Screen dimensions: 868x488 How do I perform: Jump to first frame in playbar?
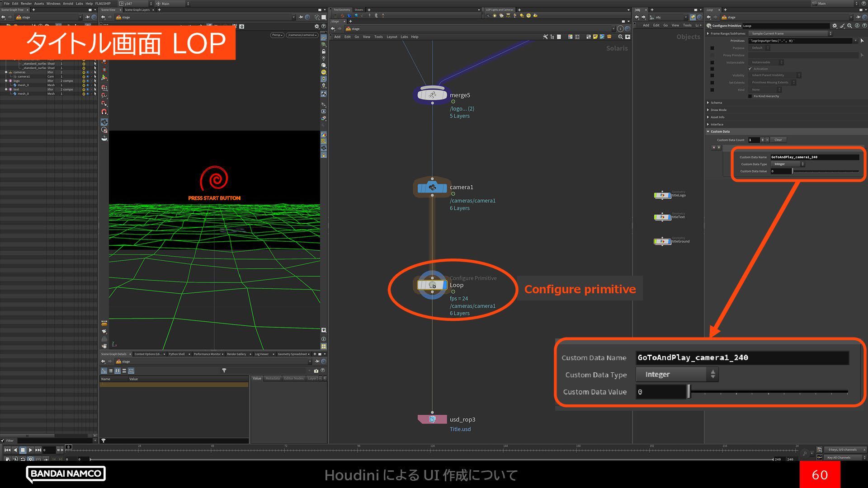click(x=7, y=450)
